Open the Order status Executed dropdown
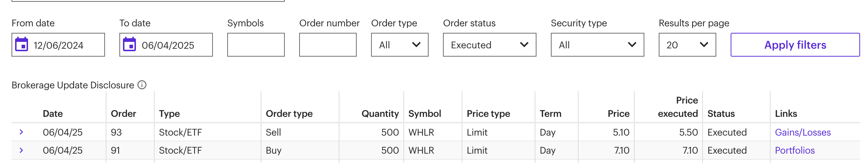Viewport: 868px width, 163px height. tap(489, 45)
